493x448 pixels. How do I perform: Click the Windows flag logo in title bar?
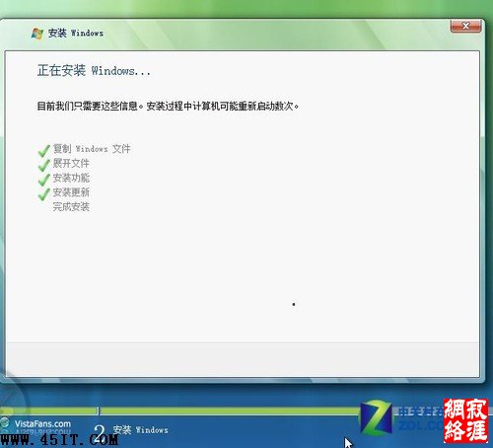[x=37, y=34]
